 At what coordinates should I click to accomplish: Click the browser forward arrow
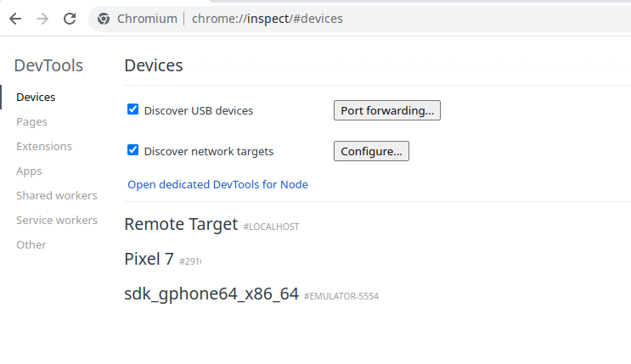(x=42, y=18)
